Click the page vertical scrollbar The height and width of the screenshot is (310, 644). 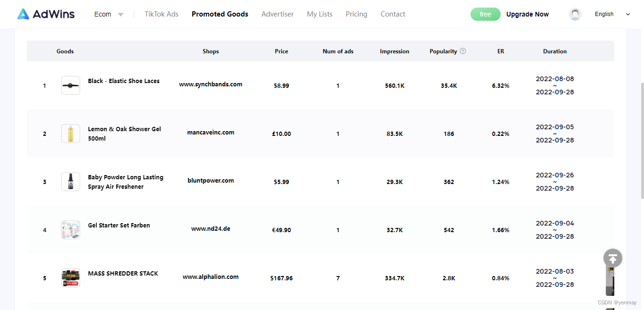coord(642,141)
